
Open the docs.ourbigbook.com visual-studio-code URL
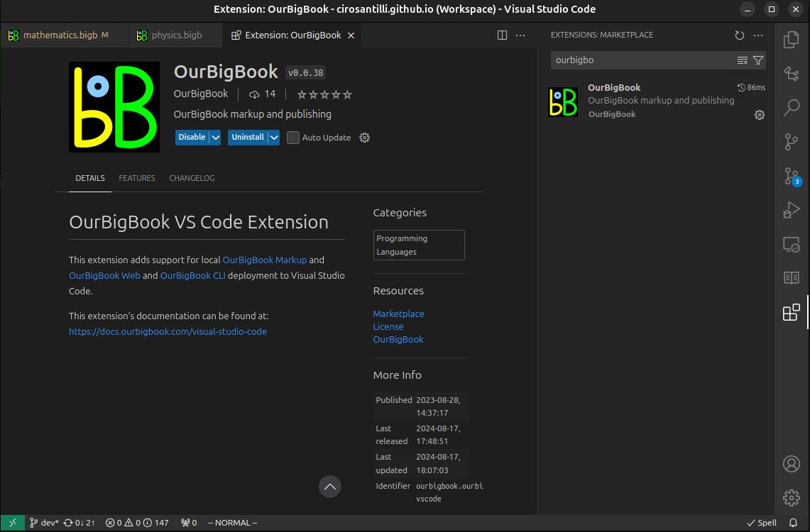click(x=168, y=331)
